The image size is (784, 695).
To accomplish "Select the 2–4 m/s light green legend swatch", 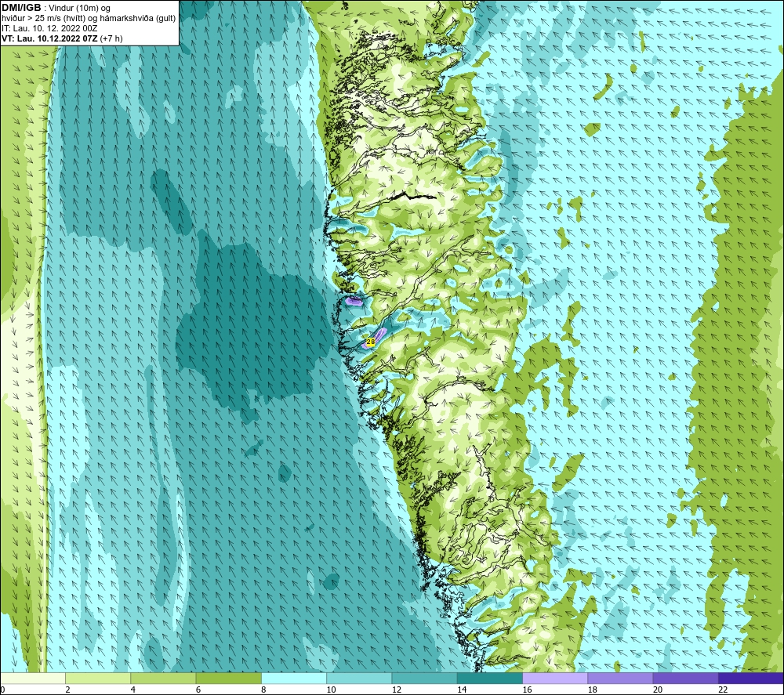I will point(98,678).
